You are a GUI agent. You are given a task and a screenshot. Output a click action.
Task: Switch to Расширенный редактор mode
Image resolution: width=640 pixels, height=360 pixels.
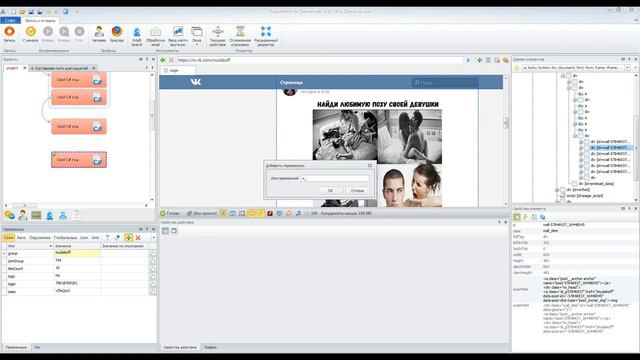click(266, 36)
